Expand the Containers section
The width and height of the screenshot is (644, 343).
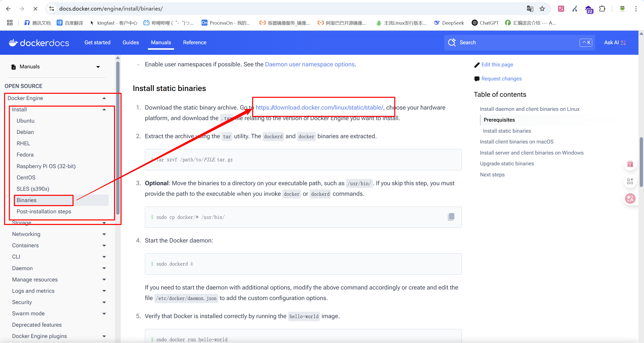(x=104, y=246)
